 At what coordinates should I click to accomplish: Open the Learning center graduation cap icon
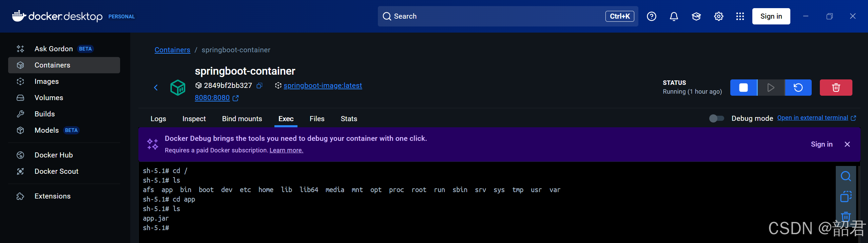[x=696, y=16]
